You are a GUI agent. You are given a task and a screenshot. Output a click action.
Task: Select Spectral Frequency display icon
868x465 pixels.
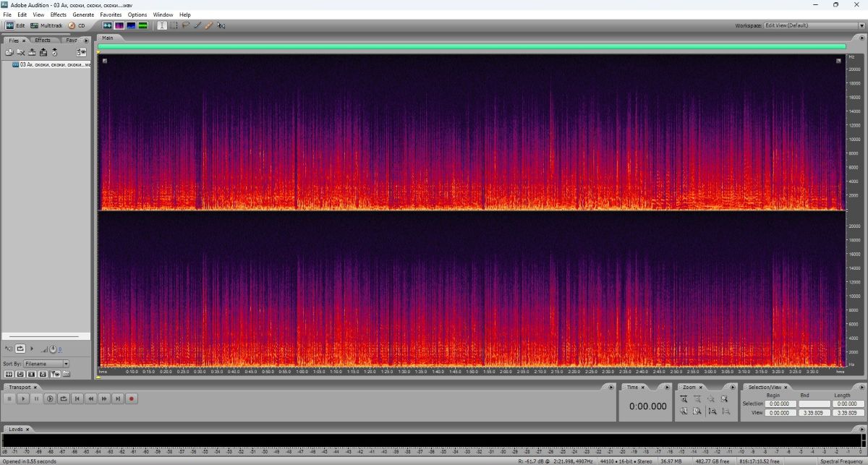(x=119, y=25)
